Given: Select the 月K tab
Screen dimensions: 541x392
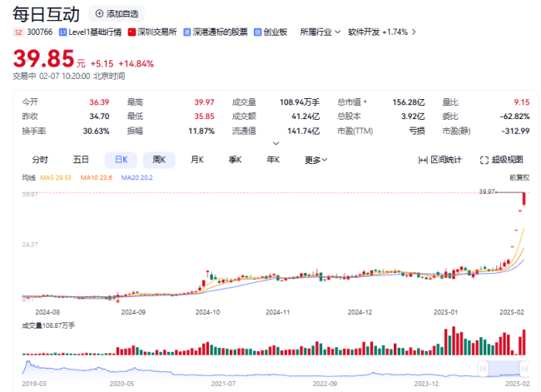Looking at the screenshot, I should [197, 160].
